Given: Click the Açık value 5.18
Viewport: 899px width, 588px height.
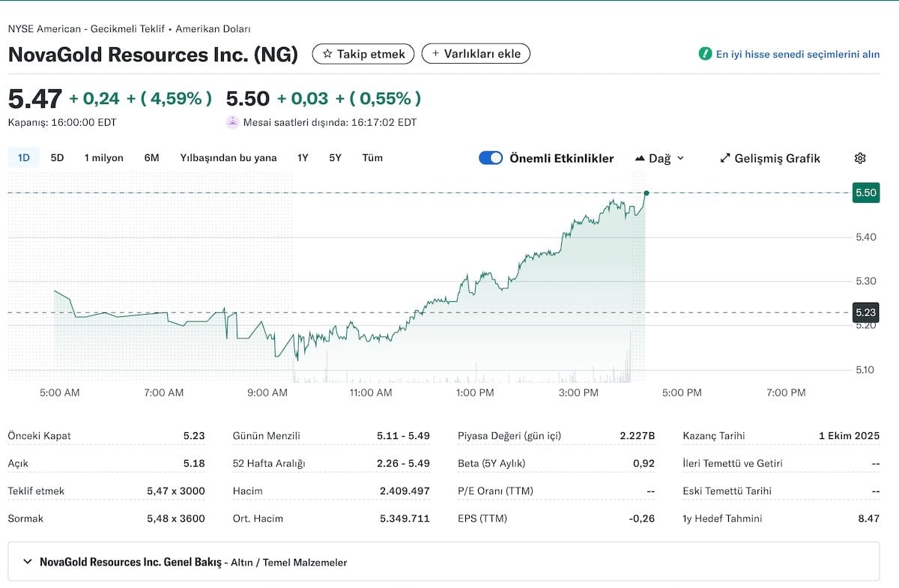Looking at the screenshot, I should [x=194, y=463].
